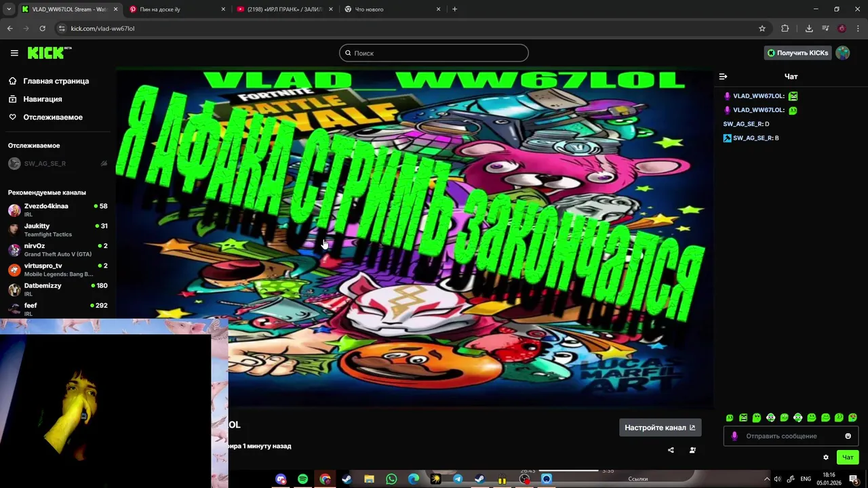
Task: Click Получить KICKs button
Action: click(797, 53)
